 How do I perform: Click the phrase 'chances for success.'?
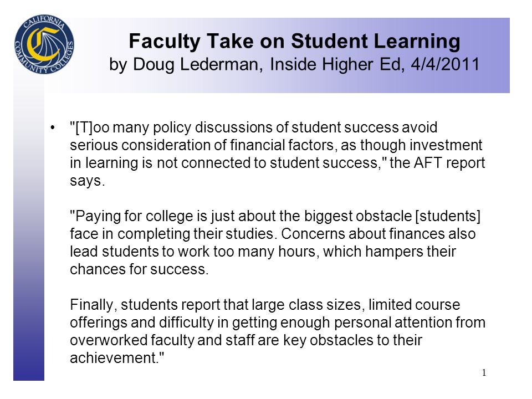click(139, 269)
